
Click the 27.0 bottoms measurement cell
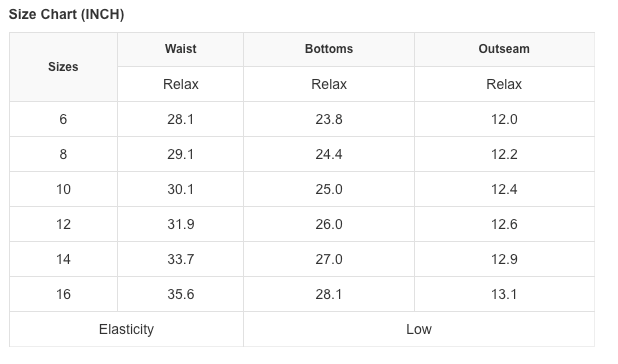coord(329,260)
